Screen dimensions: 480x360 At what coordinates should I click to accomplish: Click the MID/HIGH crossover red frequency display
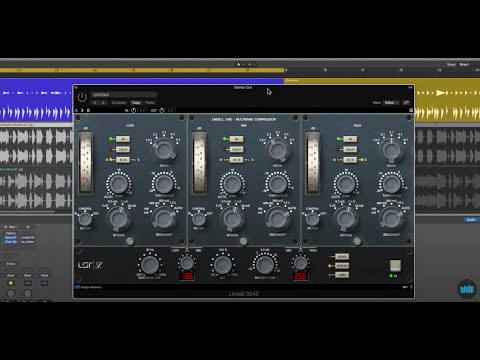(300, 276)
